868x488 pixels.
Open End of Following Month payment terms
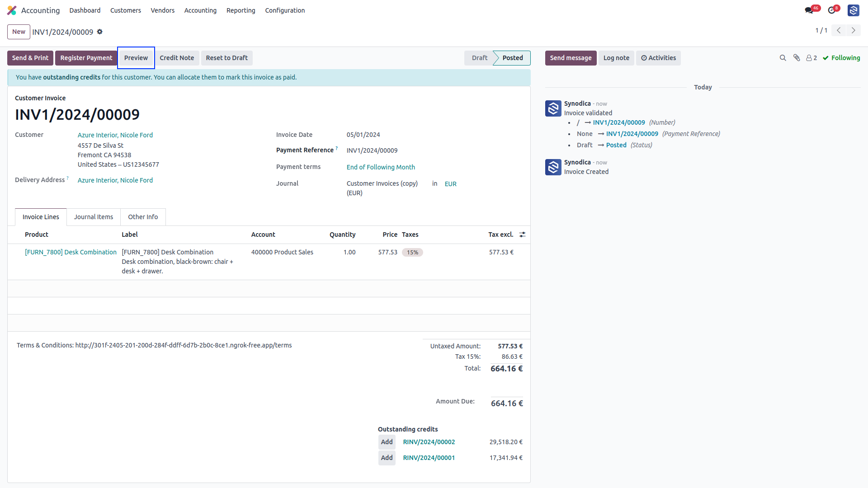(381, 167)
